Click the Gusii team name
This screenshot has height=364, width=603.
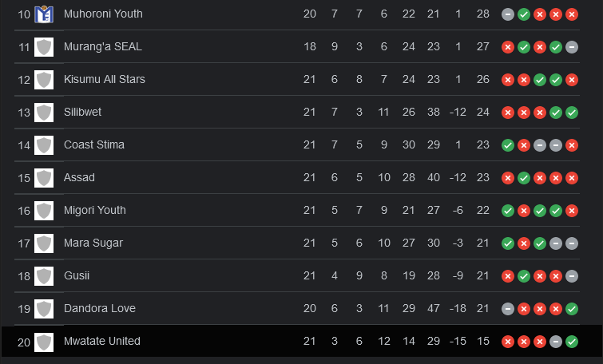[77, 275]
